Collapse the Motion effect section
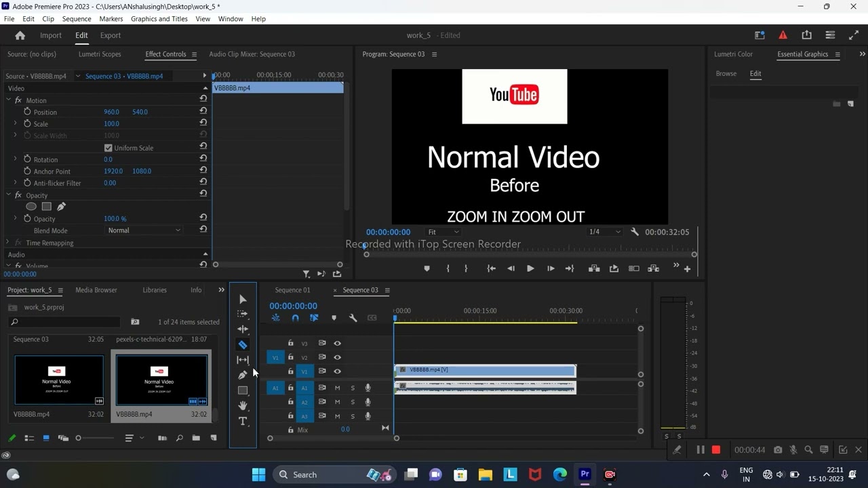 [x=9, y=100]
